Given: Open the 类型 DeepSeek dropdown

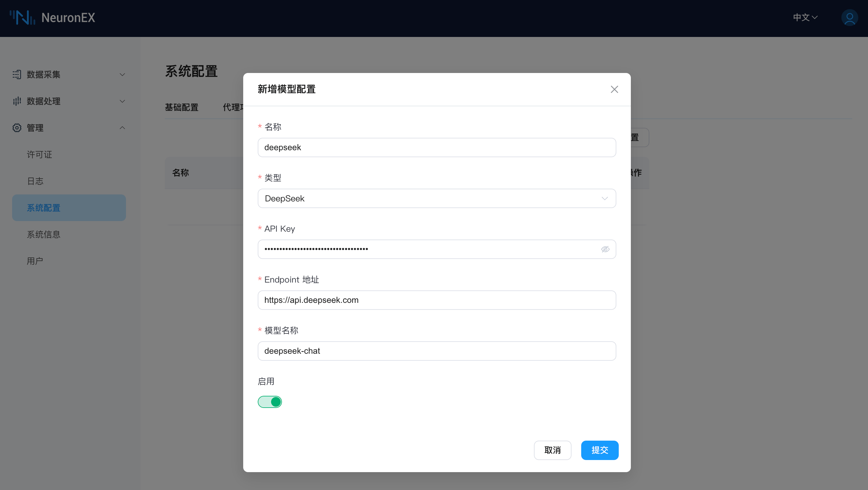Looking at the screenshot, I should coord(437,198).
